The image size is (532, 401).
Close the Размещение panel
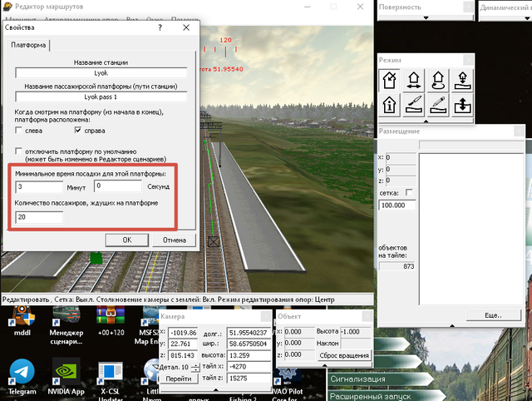519,131
